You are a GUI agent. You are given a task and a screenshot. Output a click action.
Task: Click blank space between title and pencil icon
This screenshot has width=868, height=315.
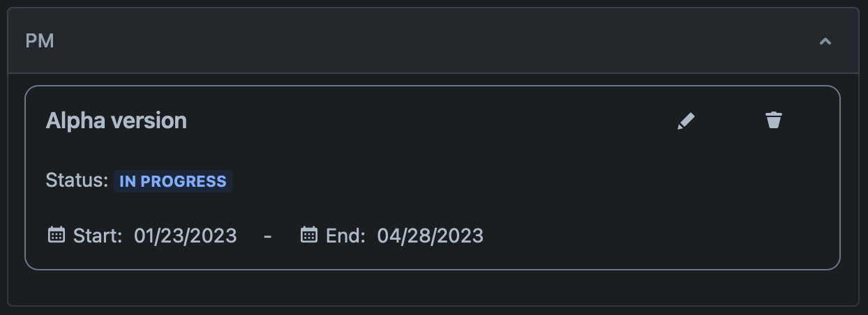click(x=433, y=121)
